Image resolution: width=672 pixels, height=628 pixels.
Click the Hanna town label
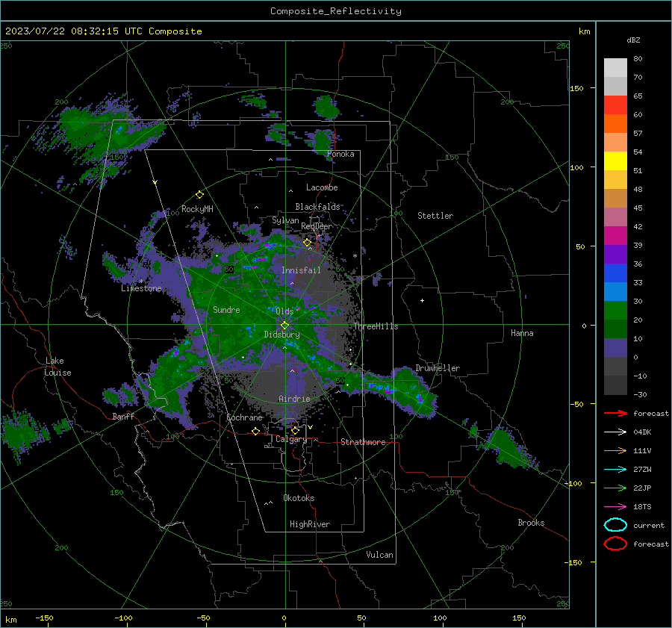pyautogui.click(x=522, y=333)
